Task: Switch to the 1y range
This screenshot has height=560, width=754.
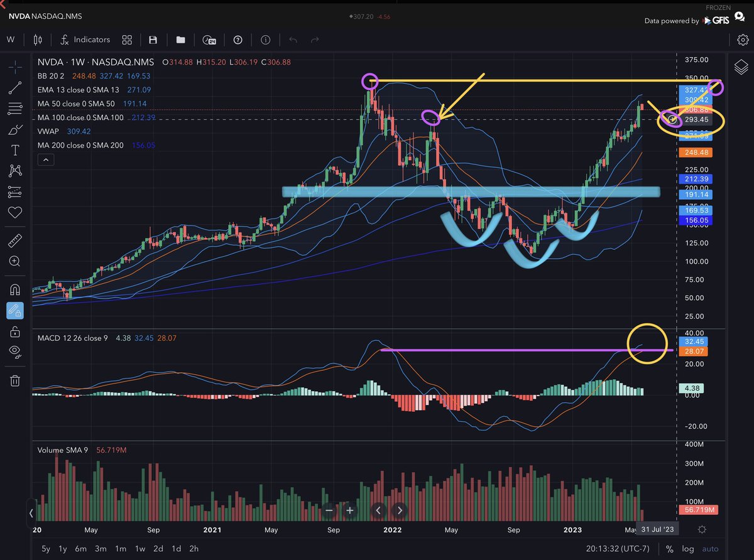Action: [x=63, y=549]
